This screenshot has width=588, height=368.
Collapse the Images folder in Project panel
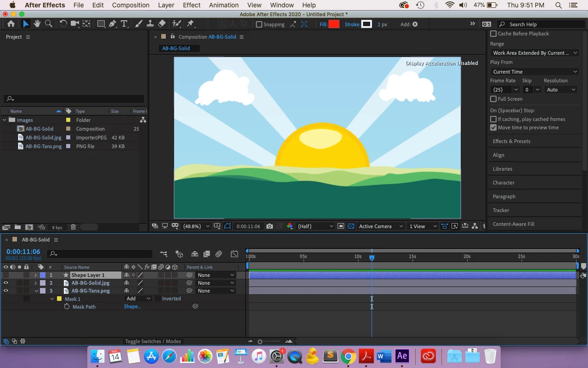click(x=5, y=120)
